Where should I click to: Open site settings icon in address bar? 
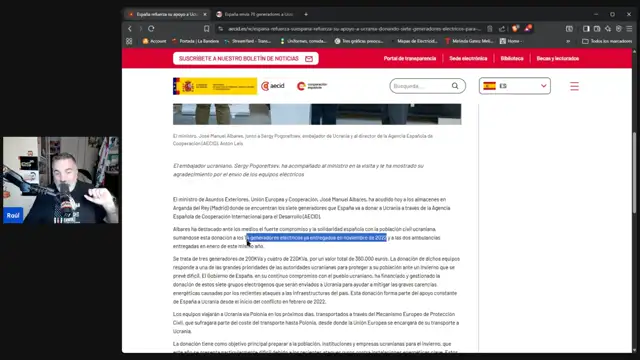click(221, 29)
